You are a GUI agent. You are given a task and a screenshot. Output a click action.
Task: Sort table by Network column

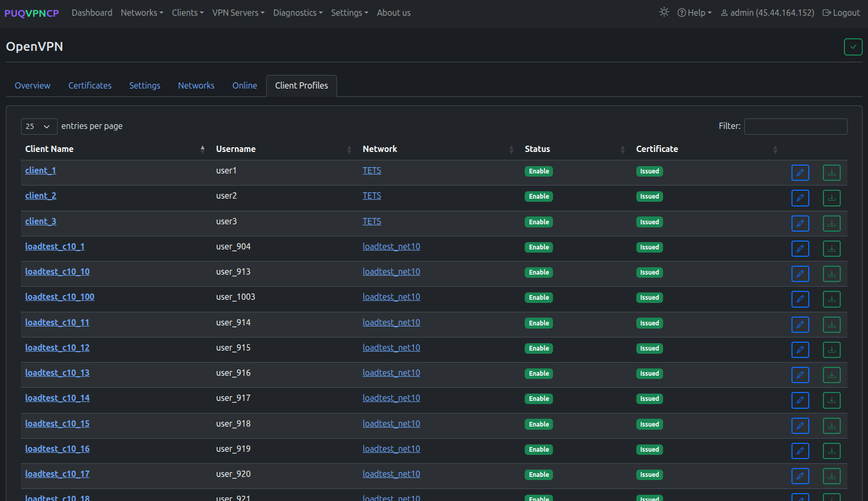click(x=439, y=149)
